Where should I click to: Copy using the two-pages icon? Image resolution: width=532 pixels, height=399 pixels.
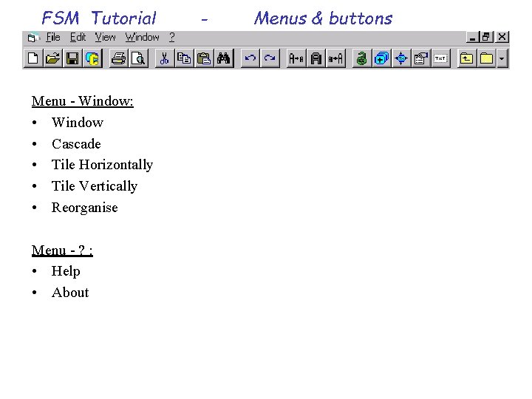[184, 58]
